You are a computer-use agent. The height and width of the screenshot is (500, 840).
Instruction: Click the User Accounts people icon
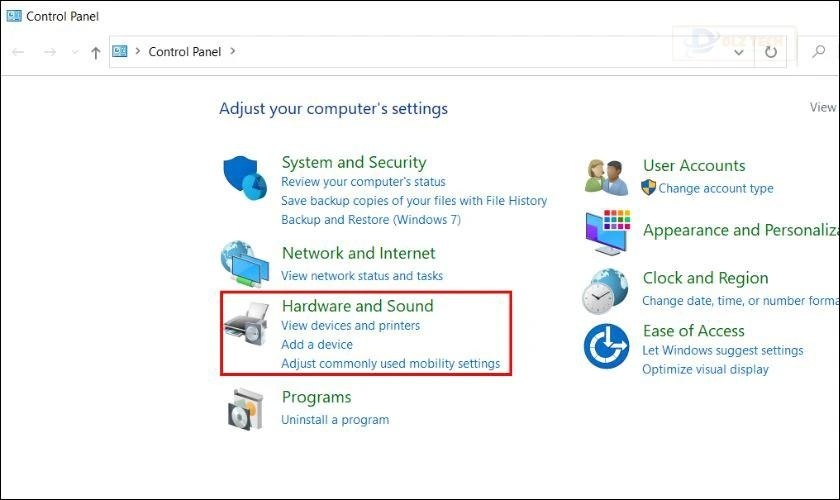pyautogui.click(x=606, y=176)
